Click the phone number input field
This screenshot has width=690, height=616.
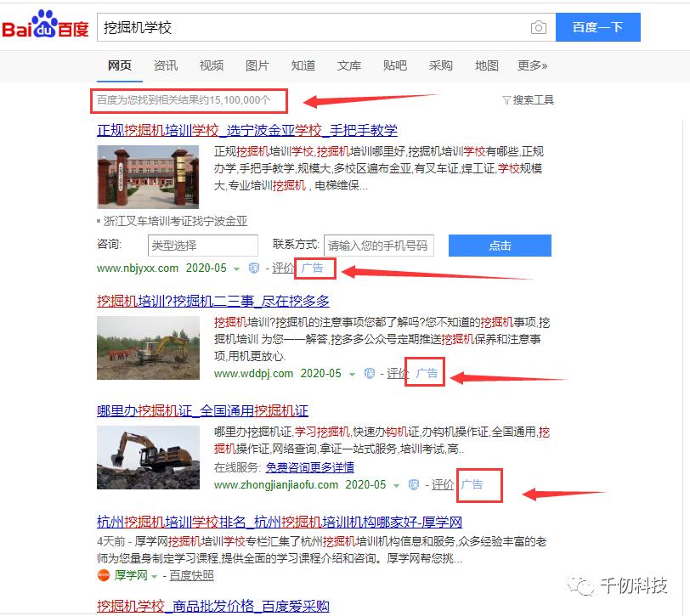[377, 245]
